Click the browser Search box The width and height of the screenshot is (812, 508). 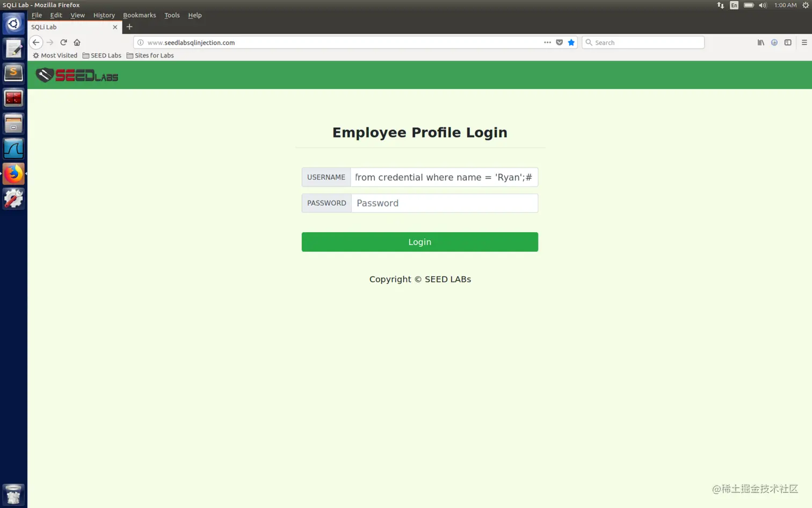tap(643, 42)
